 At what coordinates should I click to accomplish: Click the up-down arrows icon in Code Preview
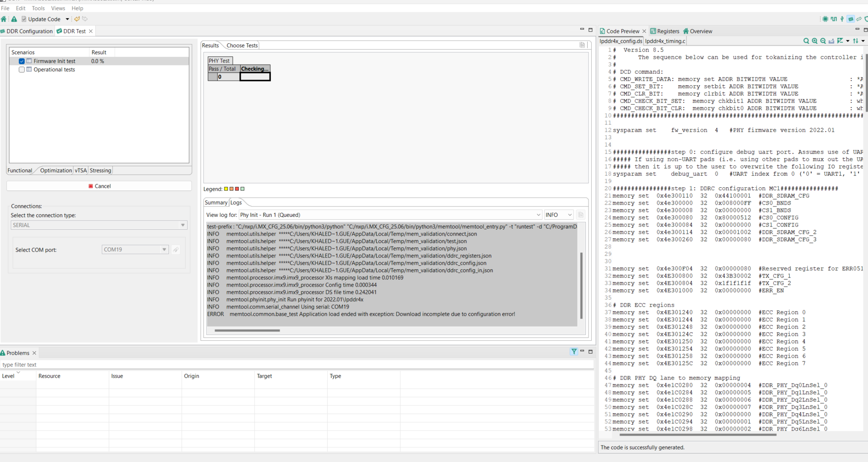click(856, 41)
